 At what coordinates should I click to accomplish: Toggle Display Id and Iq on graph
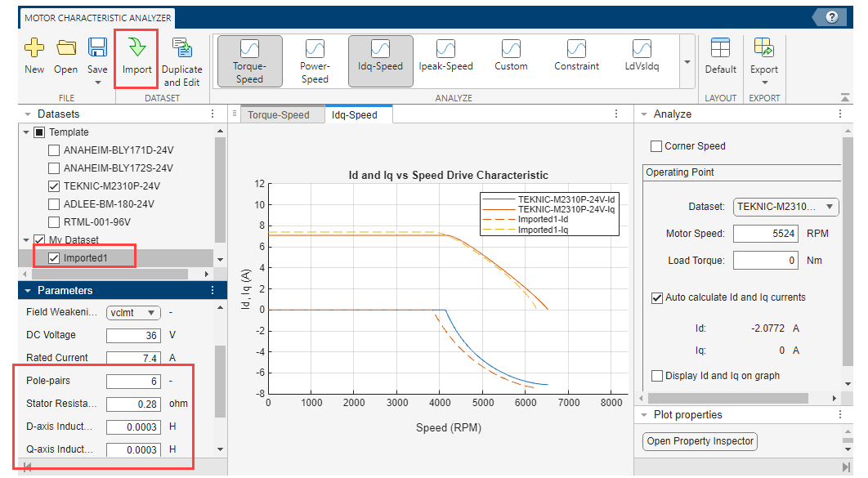(x=657, y=376)
